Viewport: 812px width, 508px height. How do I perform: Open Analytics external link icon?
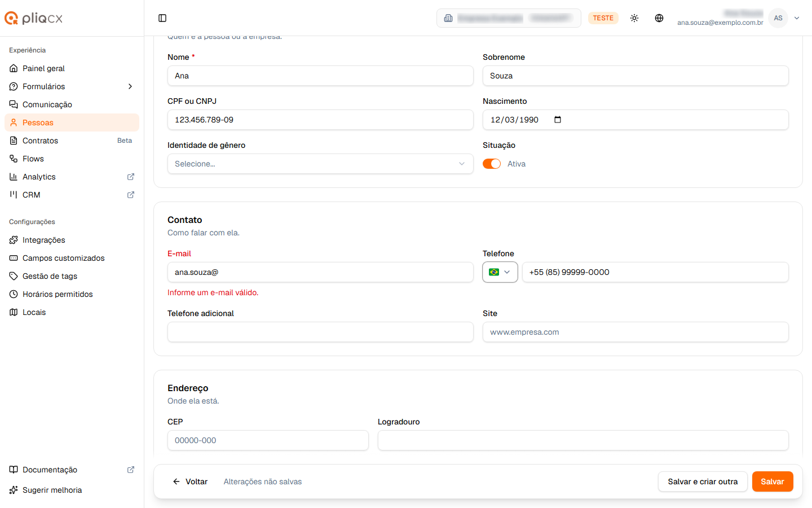coord(131,177)
